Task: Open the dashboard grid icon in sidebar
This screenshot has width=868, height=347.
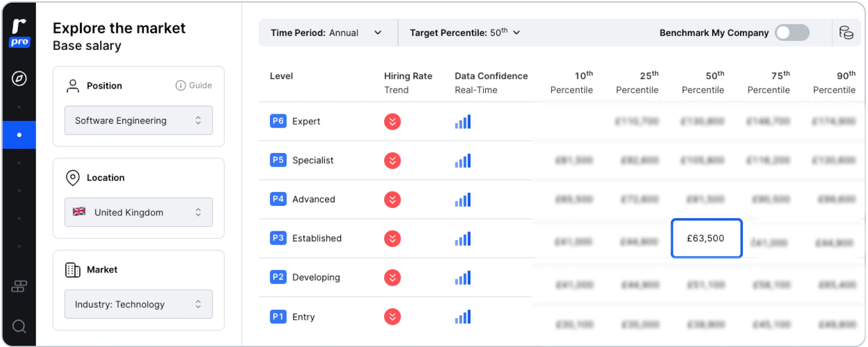Action: (x=19, y=286)
